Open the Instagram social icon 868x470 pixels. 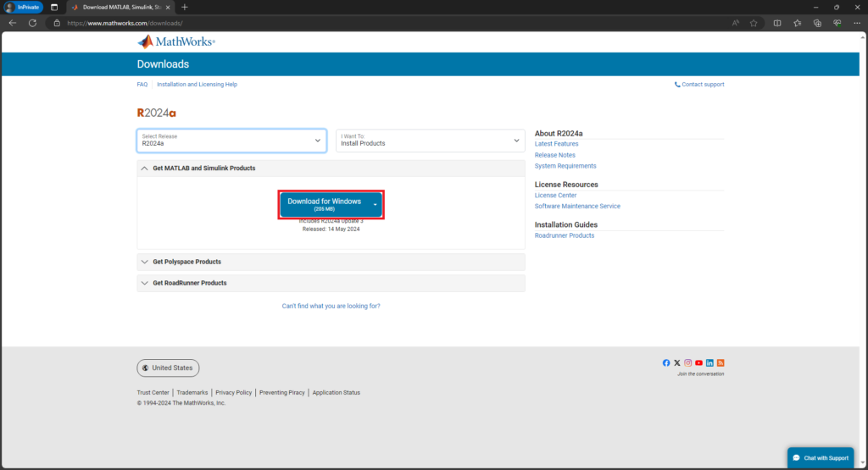pyautogui.click(x=688, y=362)
